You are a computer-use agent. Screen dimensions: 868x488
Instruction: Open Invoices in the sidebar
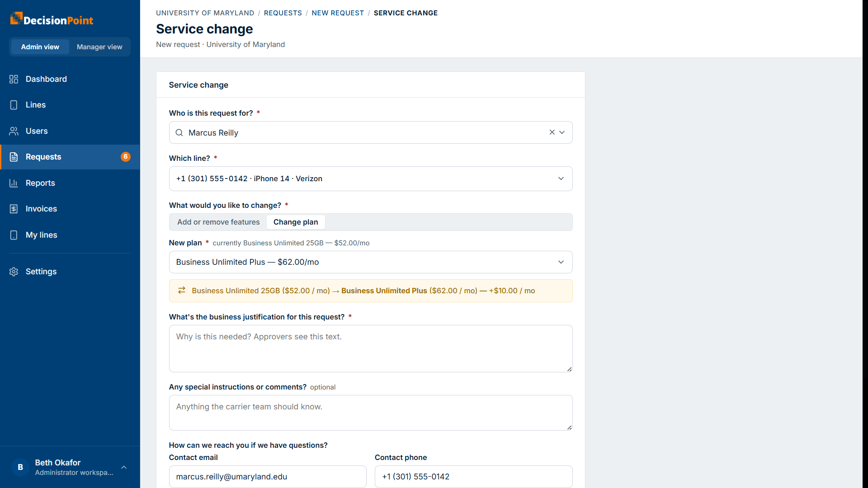tap(70, 209)
